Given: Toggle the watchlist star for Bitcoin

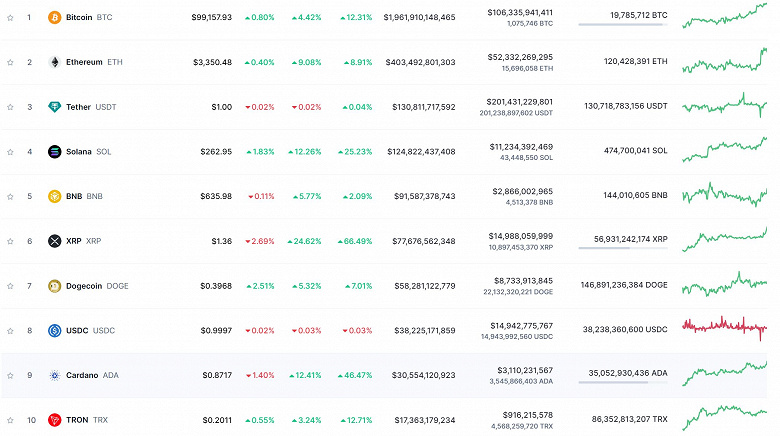Looking at the screenshot, I should 10,17.
